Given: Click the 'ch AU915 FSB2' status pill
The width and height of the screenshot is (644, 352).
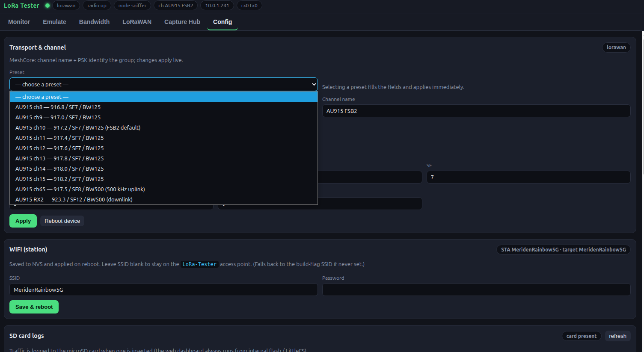Looking at the screenshot, I should 175,6.
